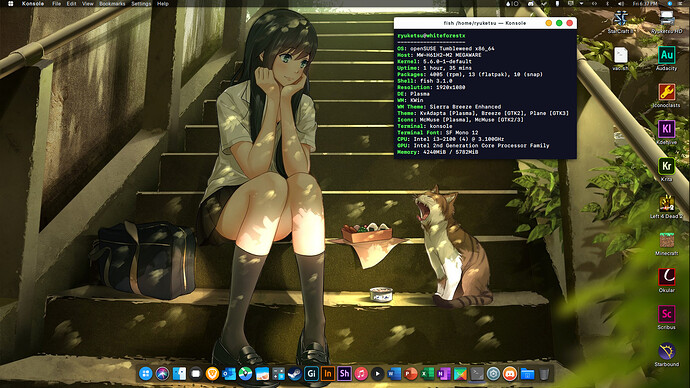Image resolution: width=690 pixels, height=388 pixels.
Task: Click the Bluetooth icon in menu bar
Action: 607,4
